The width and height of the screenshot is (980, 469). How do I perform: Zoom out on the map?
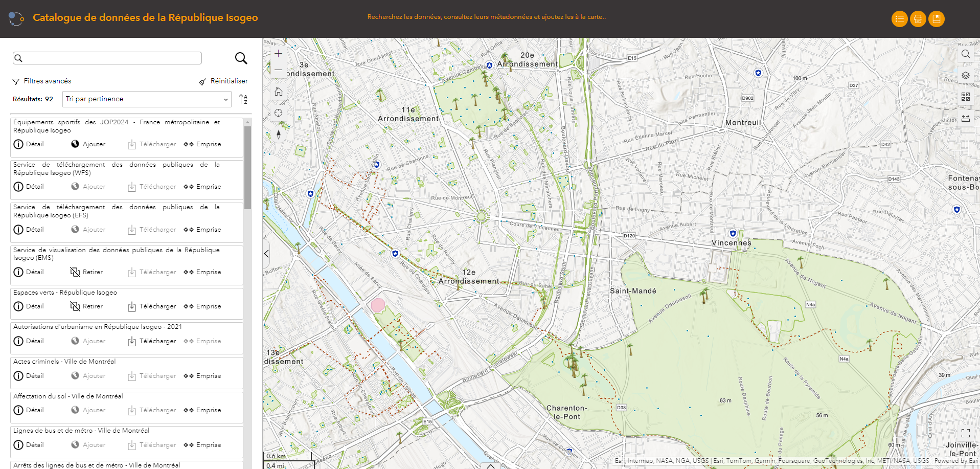point(279,70)
